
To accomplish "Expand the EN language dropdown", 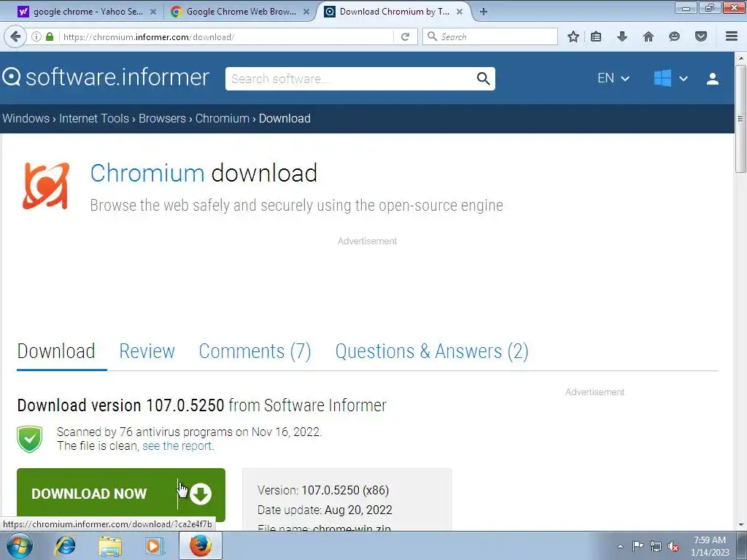I will pos(614,78).
